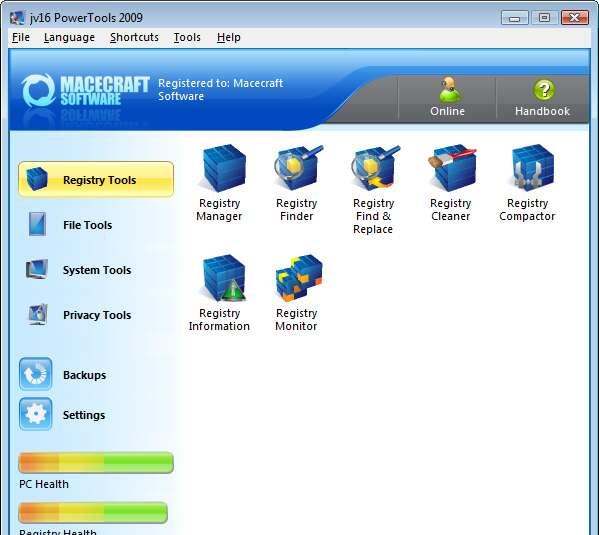Open the Tools menu
Screen dimensions: 599x535
point(187,37)
